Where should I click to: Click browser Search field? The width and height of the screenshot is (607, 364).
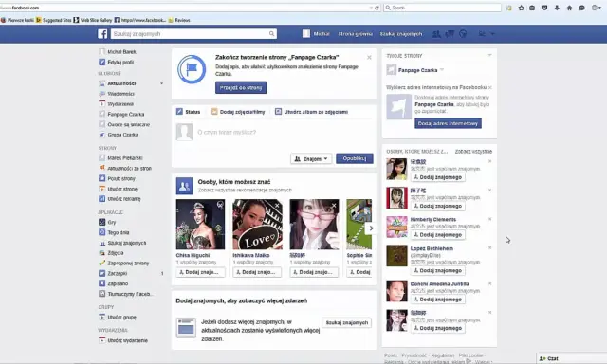click(442, 8)
